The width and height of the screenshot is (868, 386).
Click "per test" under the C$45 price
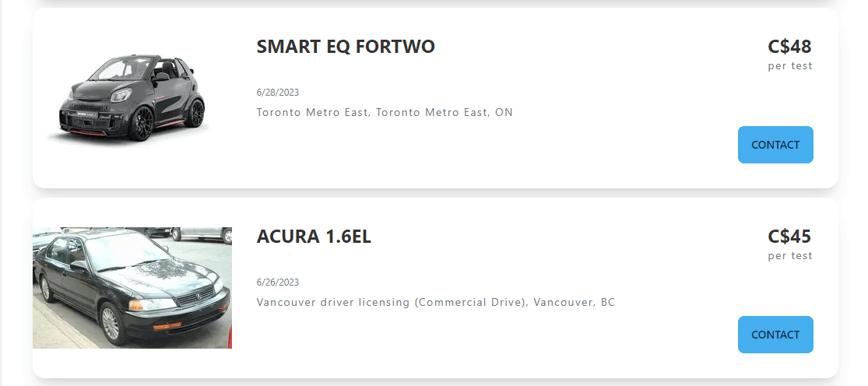tap(789, 256)
